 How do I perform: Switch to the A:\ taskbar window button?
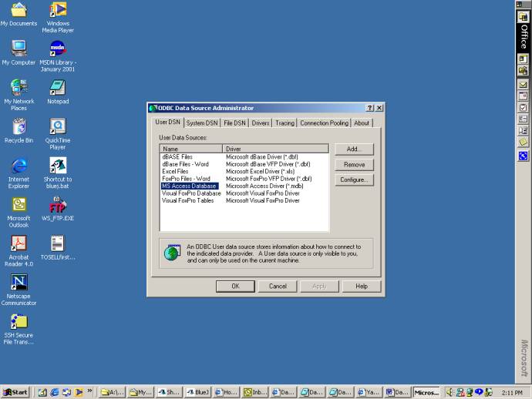[x=113, y=392]
